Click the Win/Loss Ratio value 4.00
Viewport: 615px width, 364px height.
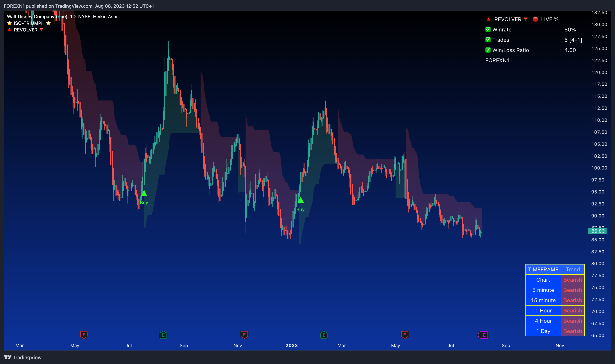click(x=570, y=50)
